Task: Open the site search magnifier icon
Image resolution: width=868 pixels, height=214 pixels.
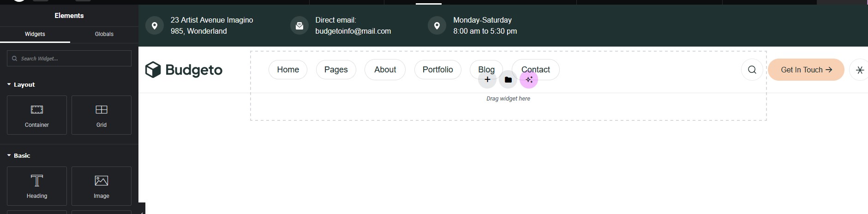Action: point(752,70)
